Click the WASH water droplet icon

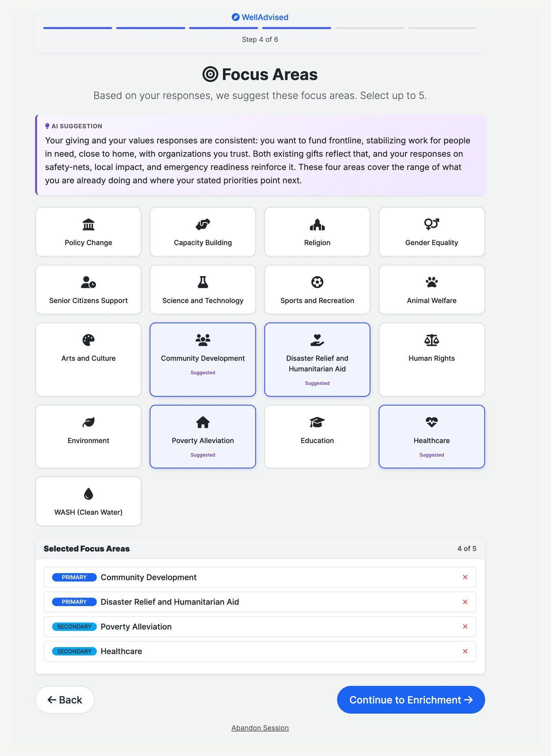pos(88,494)
